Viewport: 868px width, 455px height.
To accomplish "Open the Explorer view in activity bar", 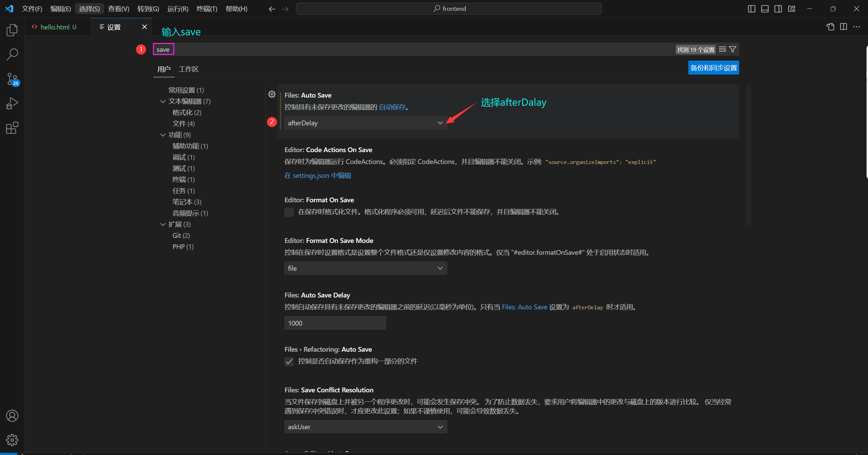I will [x=12, y=30].
